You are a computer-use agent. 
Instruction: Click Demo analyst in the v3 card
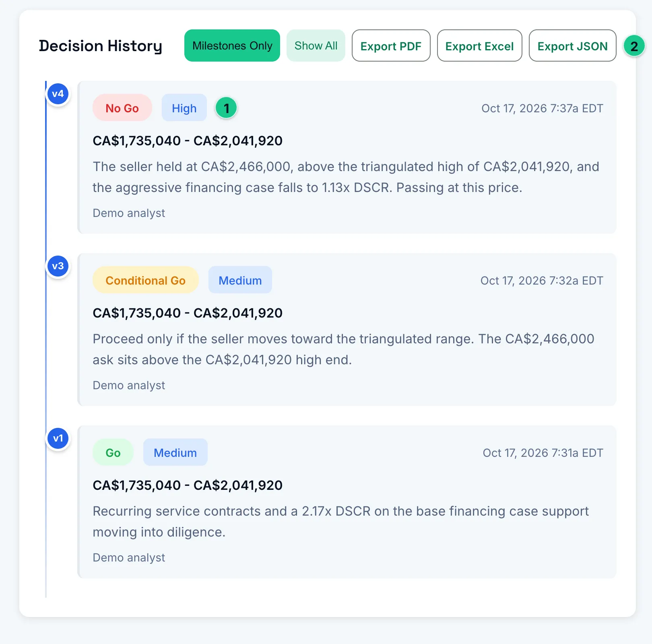click(x=129, y=385)
